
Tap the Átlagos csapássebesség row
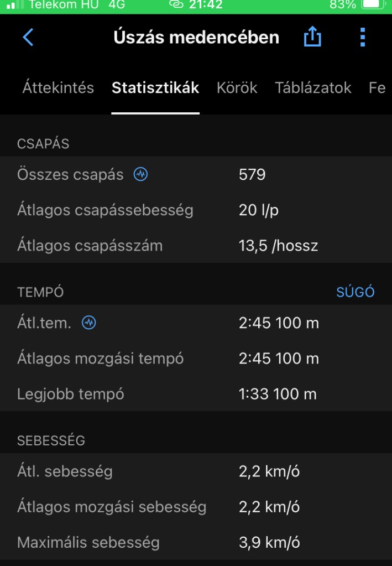coord(196,210)
